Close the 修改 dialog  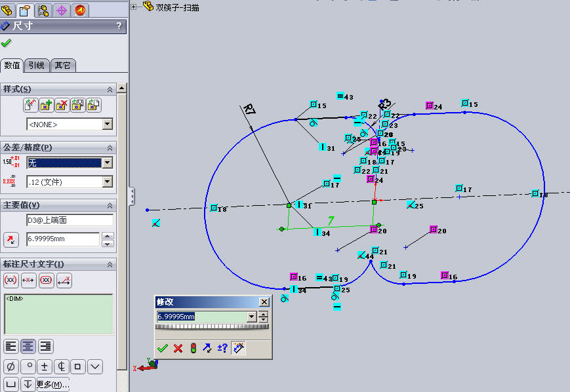[264, 302]
